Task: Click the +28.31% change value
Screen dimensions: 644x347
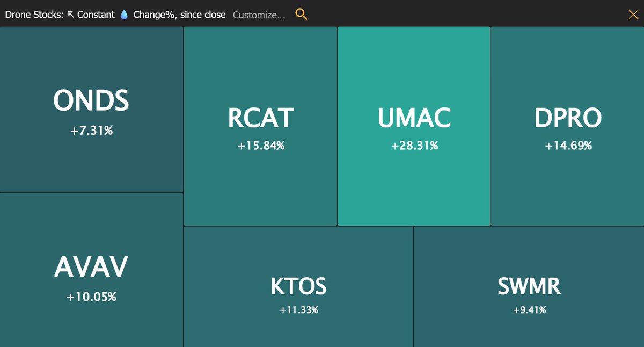Action: [414, 146]
